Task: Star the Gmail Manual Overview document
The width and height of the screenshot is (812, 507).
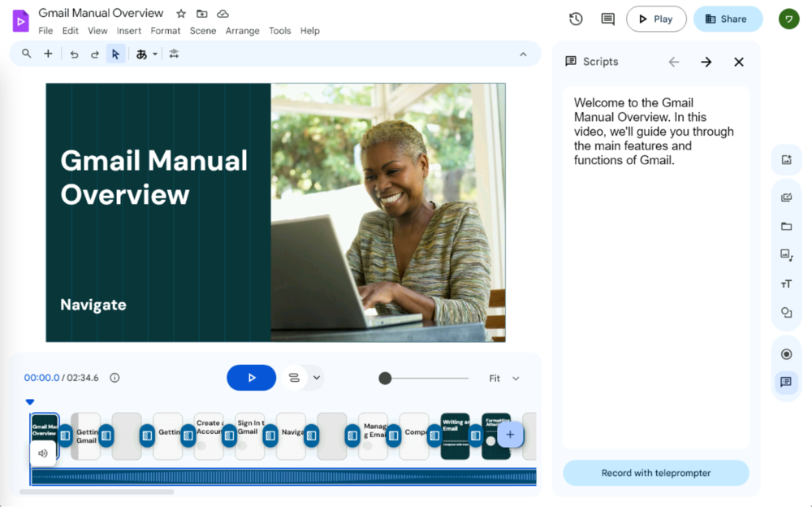Action: 181,14
